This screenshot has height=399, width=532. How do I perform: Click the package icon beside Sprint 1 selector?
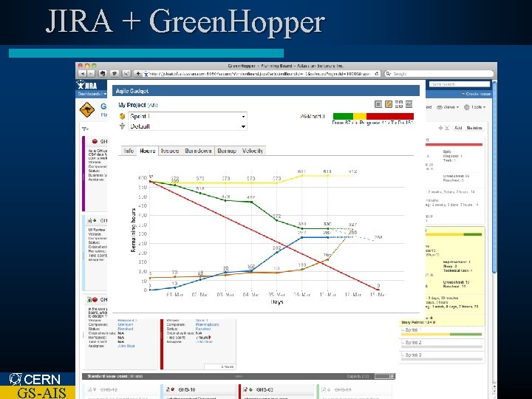pos(122,117)
